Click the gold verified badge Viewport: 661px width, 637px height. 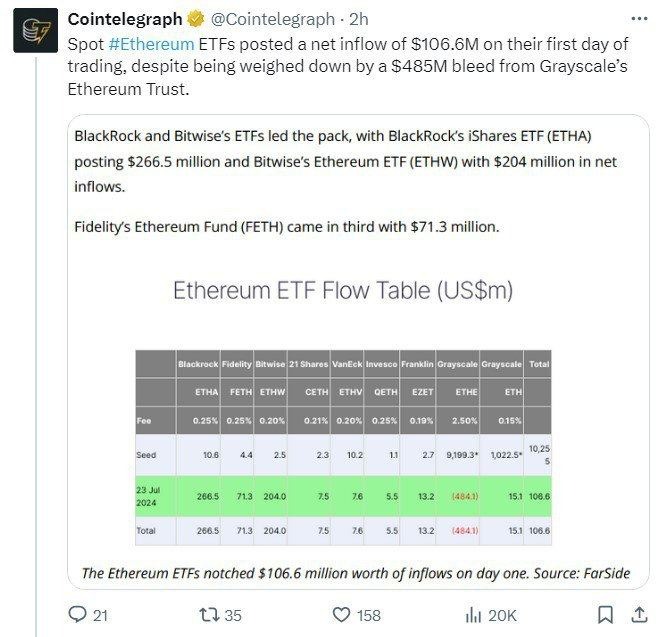tap(194, 19)
